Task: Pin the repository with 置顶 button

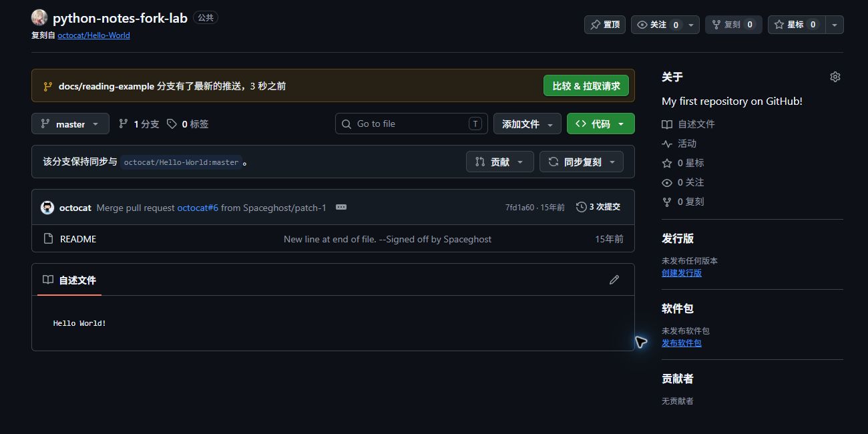Action: (x=605, y=25)
